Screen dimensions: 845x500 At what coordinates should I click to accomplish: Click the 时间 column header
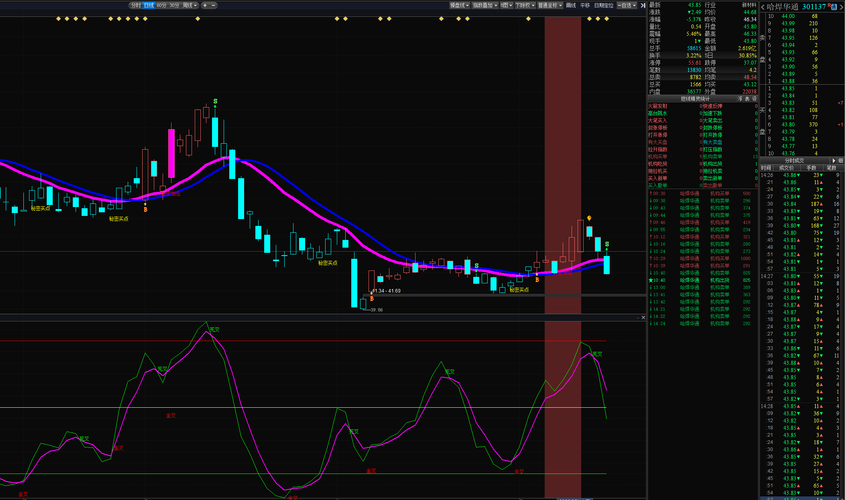point(766,168)
